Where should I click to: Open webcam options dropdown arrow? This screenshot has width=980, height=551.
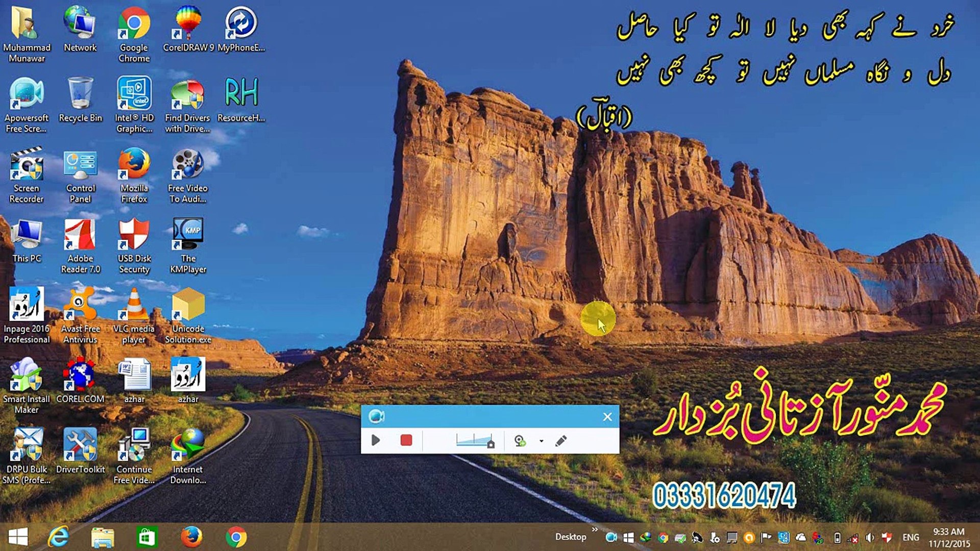pyautogui.click(x=541, y=441)
